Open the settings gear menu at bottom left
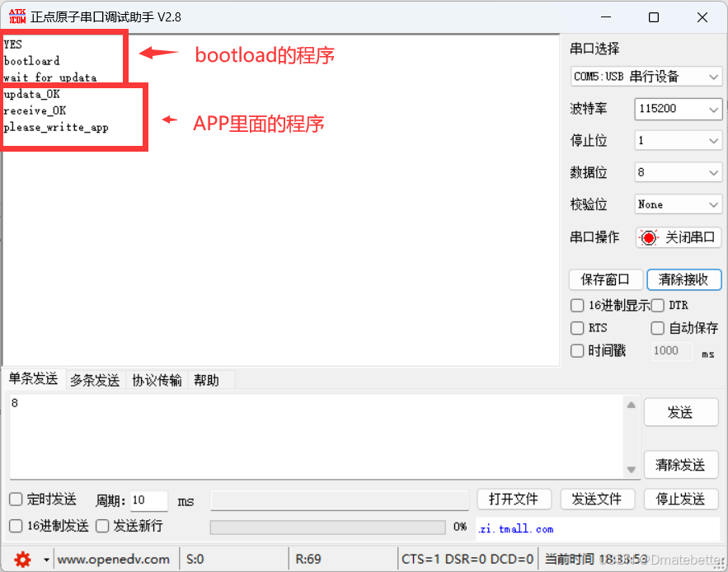728x572 pixels. pos(22,559)
